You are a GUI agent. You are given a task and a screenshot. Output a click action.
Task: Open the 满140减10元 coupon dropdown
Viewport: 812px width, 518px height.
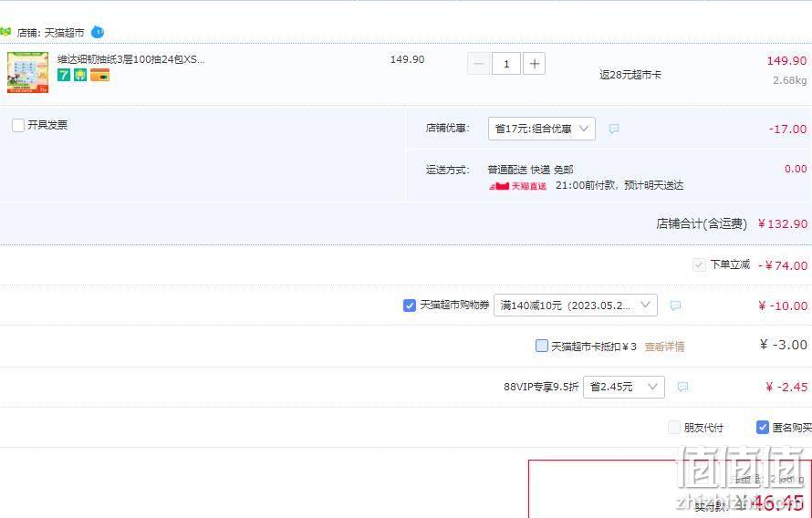point(576,306)
